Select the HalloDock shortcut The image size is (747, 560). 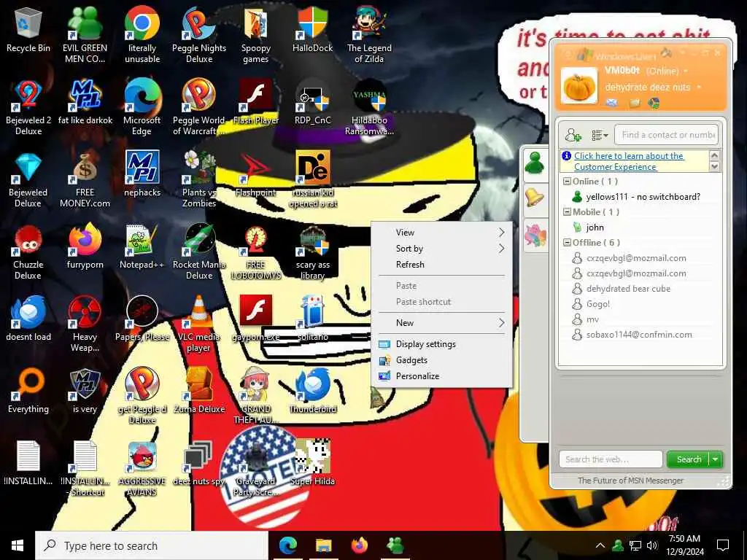point(313,31)
